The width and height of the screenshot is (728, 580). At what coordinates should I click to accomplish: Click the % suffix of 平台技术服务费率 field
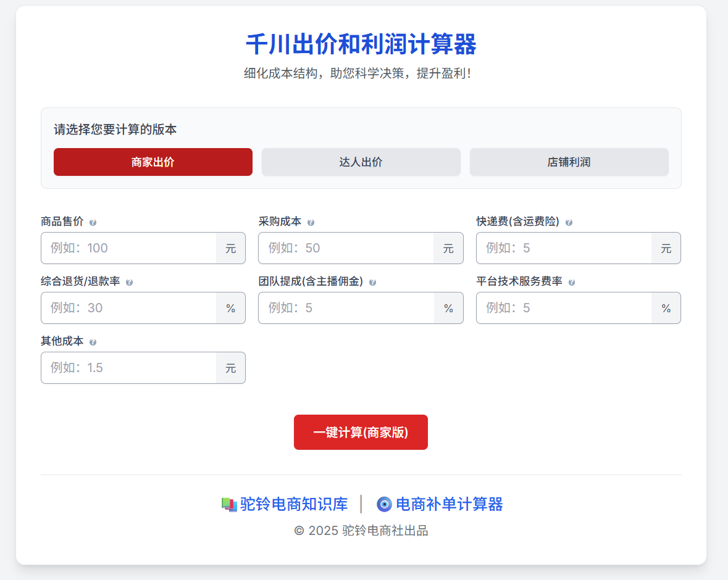666,308
